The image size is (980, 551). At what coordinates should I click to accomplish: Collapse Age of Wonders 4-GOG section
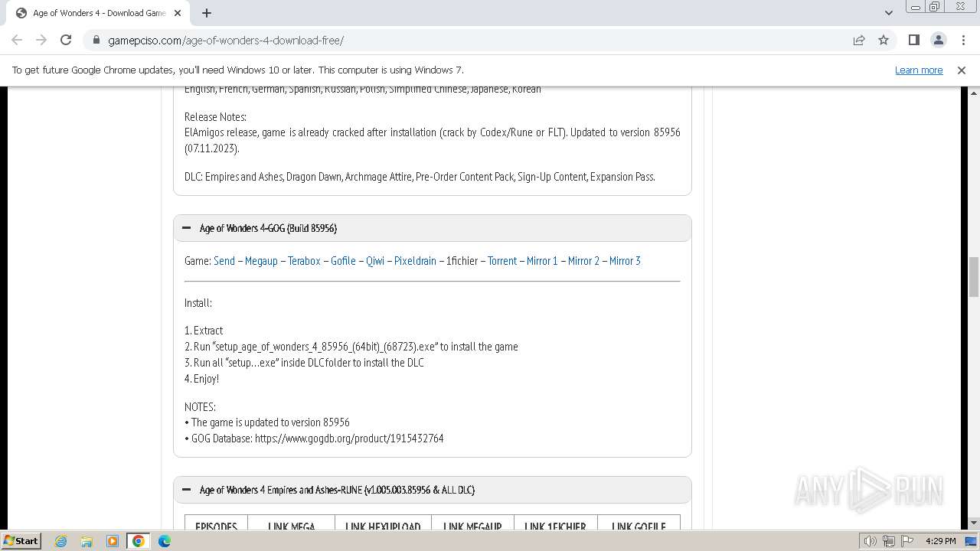tap(186, 228)
